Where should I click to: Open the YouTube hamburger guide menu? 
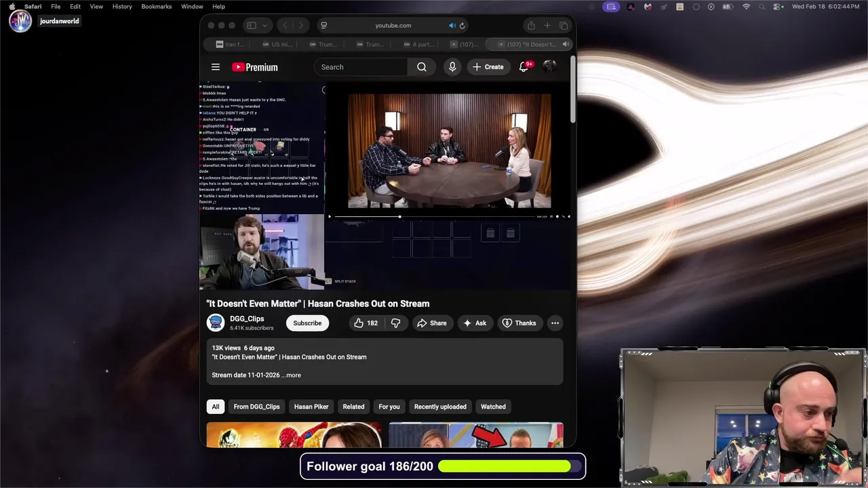216,67
